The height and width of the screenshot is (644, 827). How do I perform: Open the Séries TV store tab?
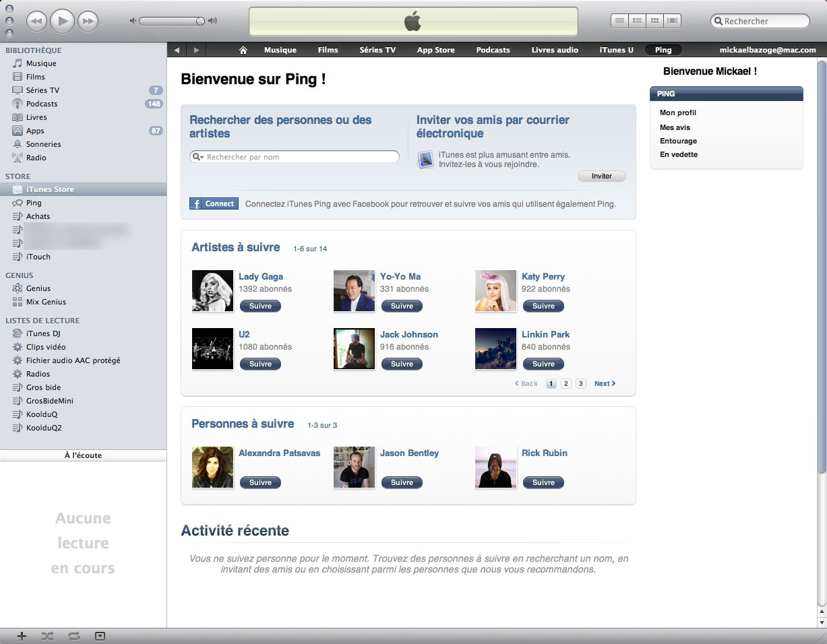coord(377,50)
